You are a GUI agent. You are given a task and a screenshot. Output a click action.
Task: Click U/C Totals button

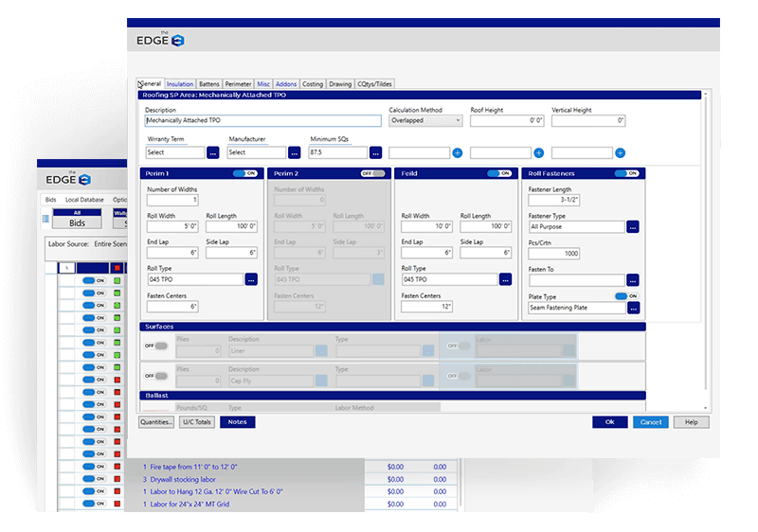(x=197, y=422)
